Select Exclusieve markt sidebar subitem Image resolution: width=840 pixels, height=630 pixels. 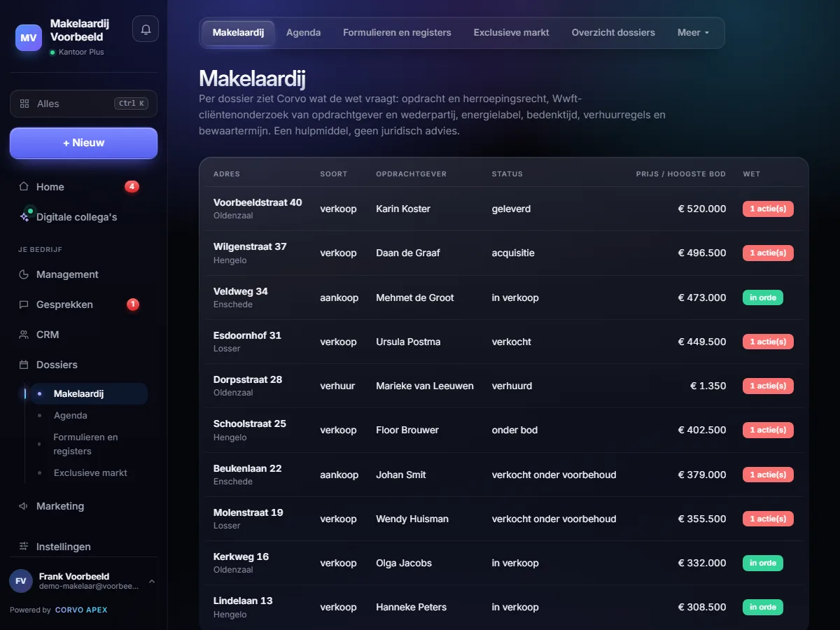click(x=89, y=473)
